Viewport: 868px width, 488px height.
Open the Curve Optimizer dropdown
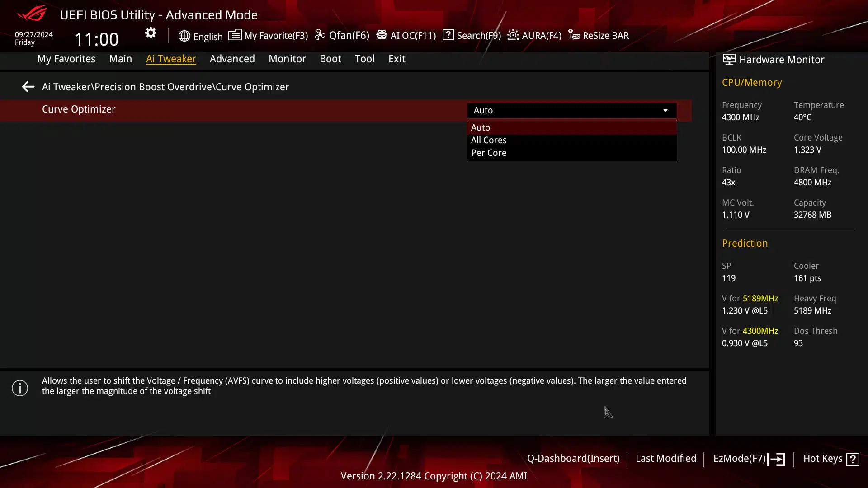[x=571, y=110]
